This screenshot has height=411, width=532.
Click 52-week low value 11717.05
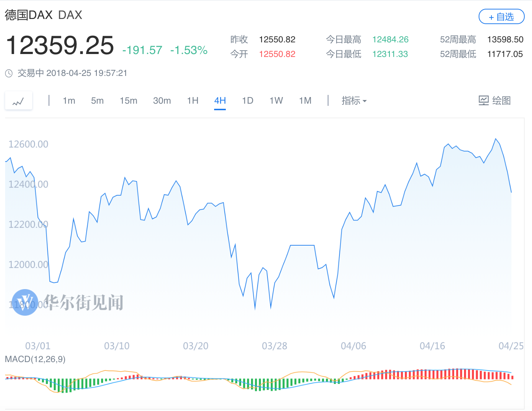coord(505,54)
